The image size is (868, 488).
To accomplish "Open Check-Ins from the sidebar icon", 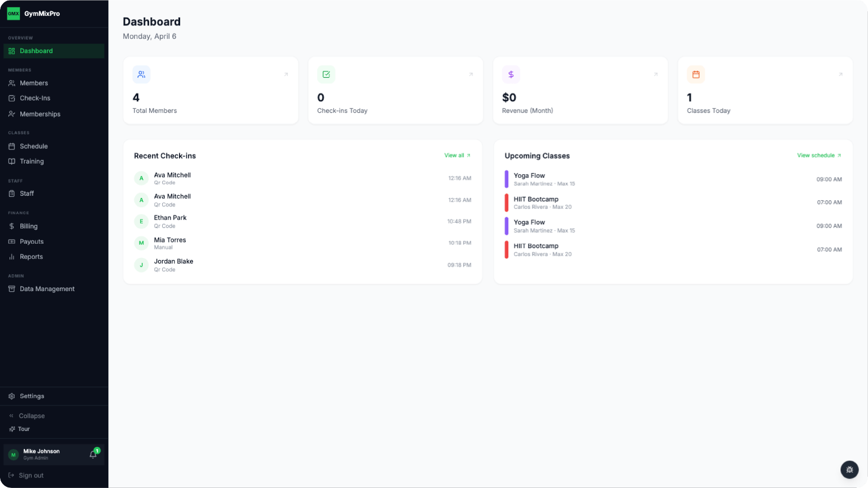I will click(x=12, y=98).
